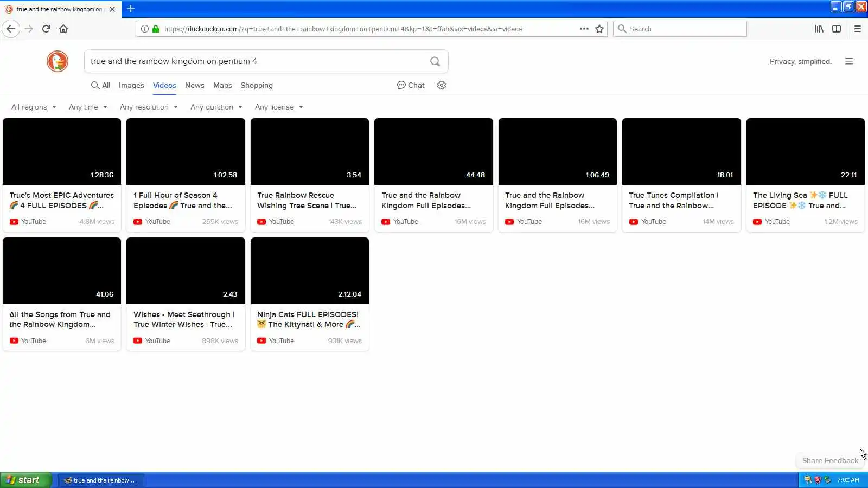Select the Firefox taskbar button

tap(101, 480)
